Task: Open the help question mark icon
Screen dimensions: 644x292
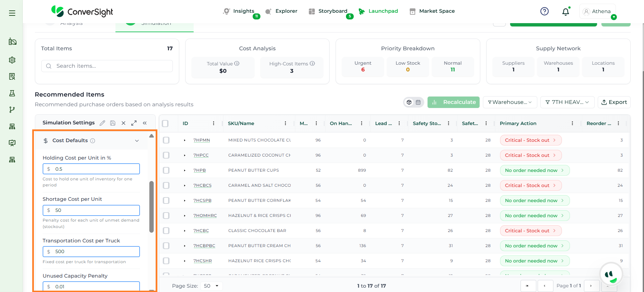Action: click(544, 11)
